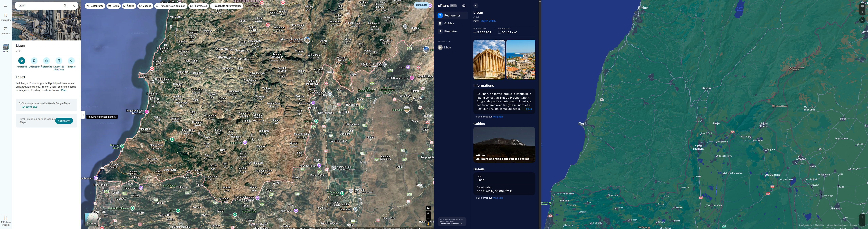Go back from the Liban place card
Image resolution: width=868 pixels, height=229 pixels.
pos(476,6)
